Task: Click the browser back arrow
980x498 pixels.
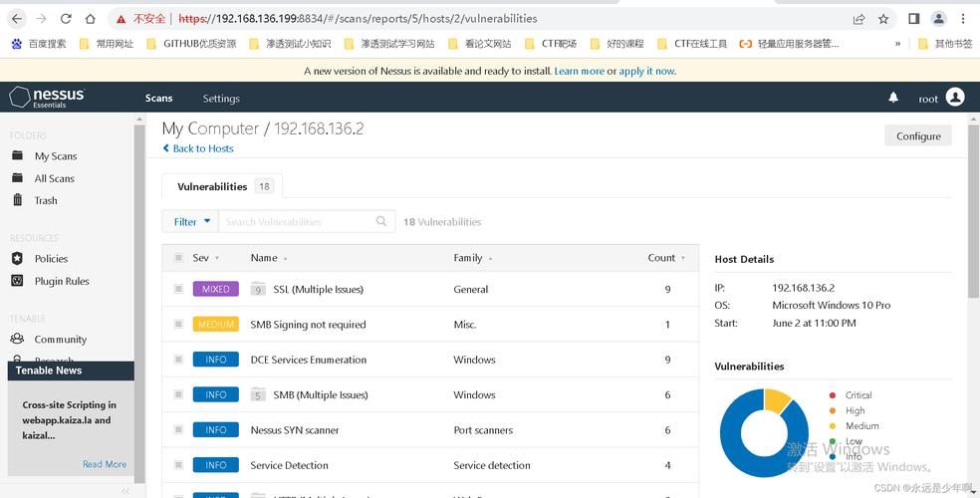Action: point(17,19)
